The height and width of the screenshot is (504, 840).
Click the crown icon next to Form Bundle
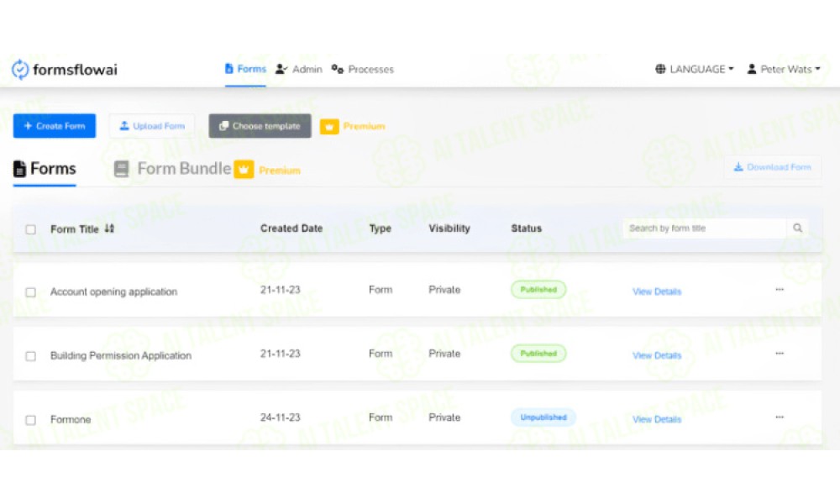(x=244, y=169)
